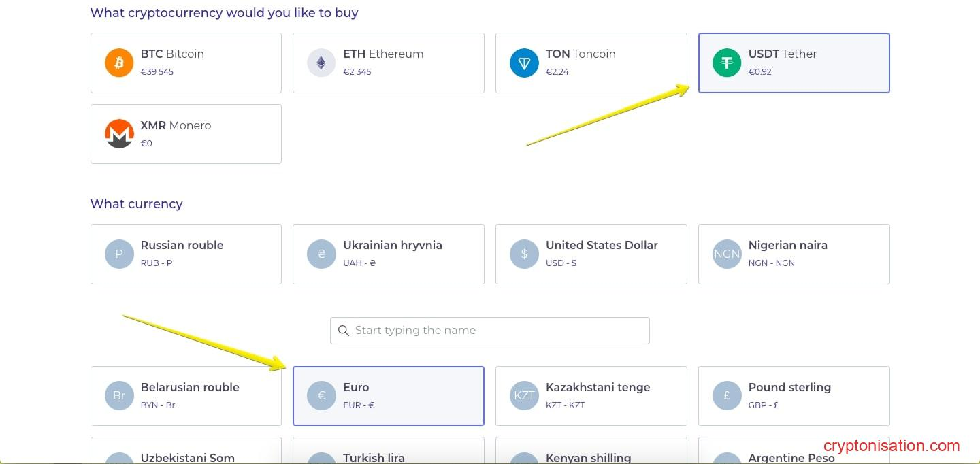The image size is (980, 464).
Task: Click the orange Bitcoin logo icon
Action: pos(119,63)
